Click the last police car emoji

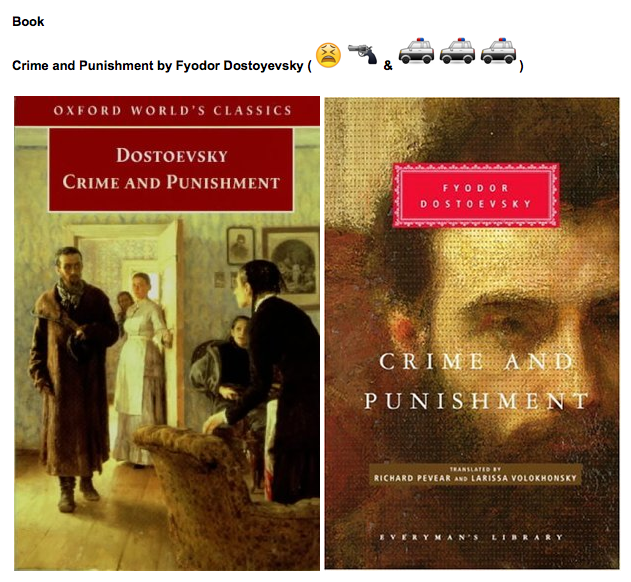tap(498, 51)
